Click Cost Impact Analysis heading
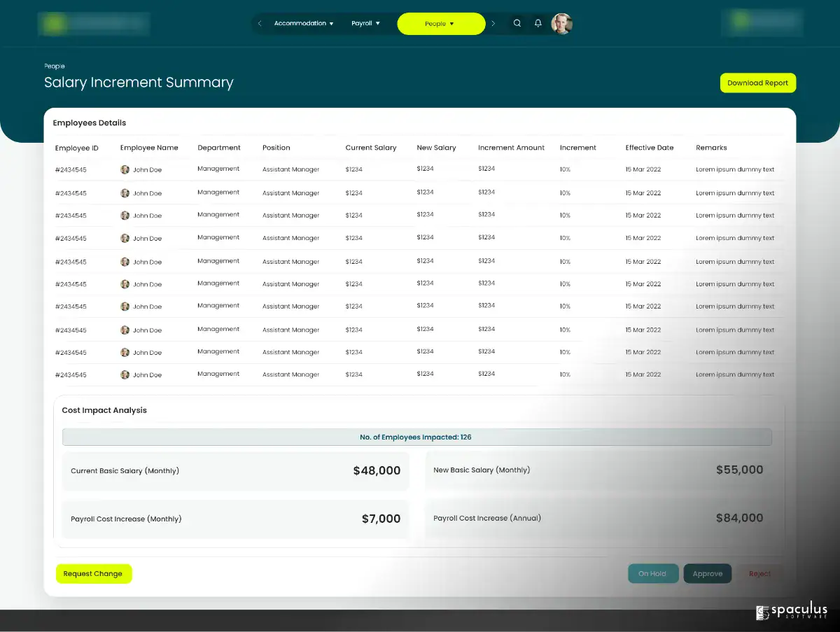The width and height of the screenshot is (840, 632). click(104, 410)
